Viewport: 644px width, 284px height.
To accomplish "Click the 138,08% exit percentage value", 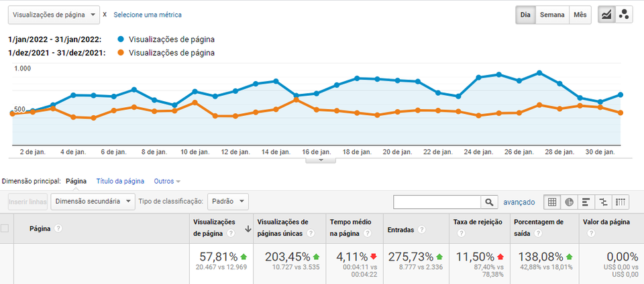I will [541, 257].
